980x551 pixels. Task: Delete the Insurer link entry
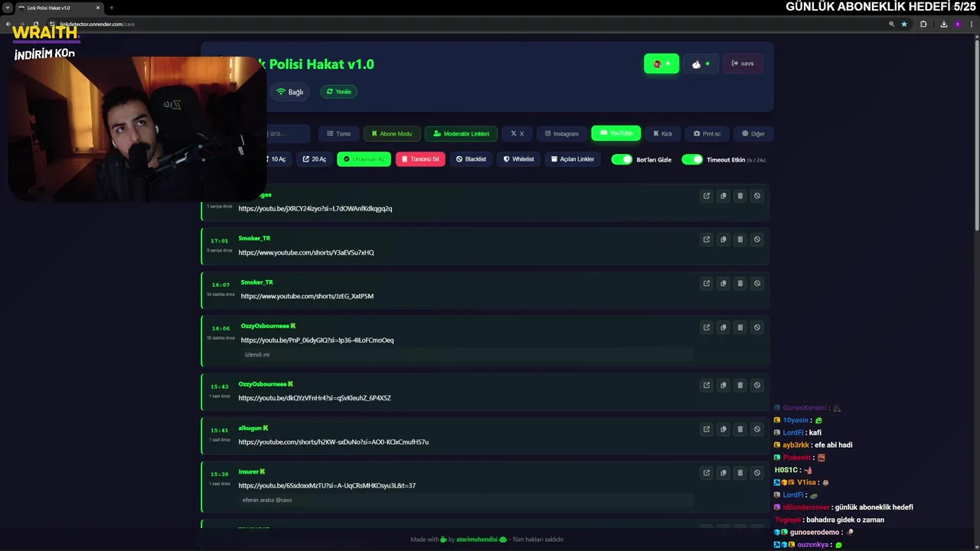pyautogui.click(x=740, y=473)
